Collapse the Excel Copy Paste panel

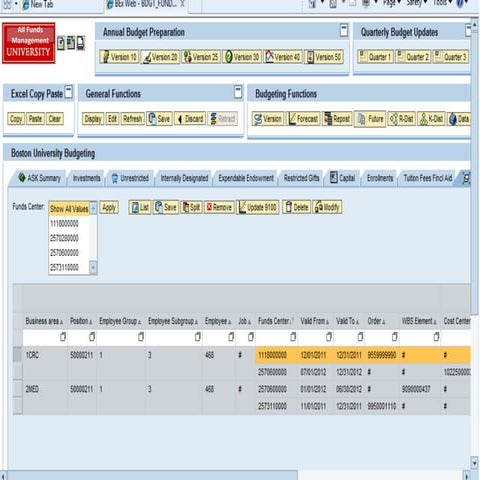68,92
